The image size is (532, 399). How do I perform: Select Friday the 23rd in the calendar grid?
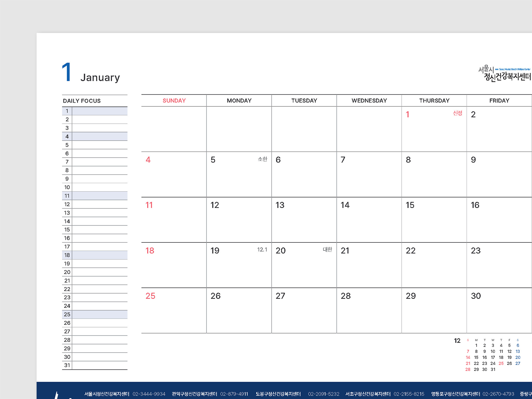(476, 251)
